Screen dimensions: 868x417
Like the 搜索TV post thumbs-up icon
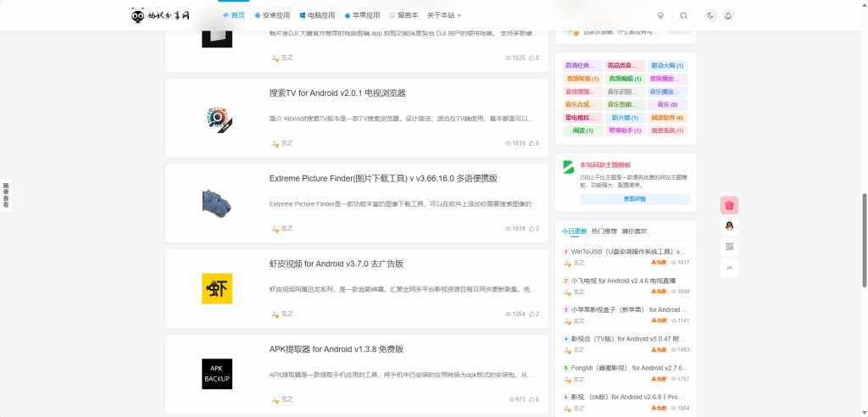(532, 143)
